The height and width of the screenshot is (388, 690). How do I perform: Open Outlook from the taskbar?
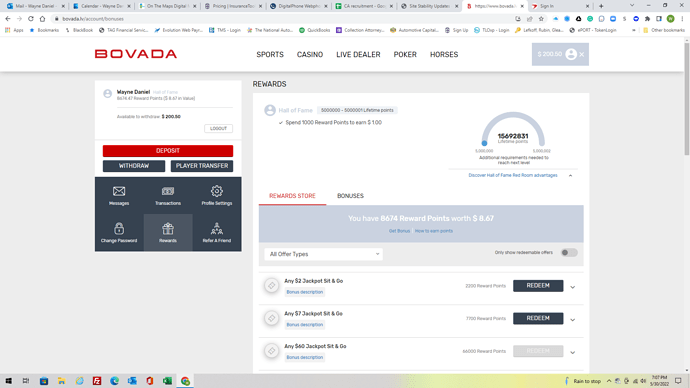click(x=132, y=381)
